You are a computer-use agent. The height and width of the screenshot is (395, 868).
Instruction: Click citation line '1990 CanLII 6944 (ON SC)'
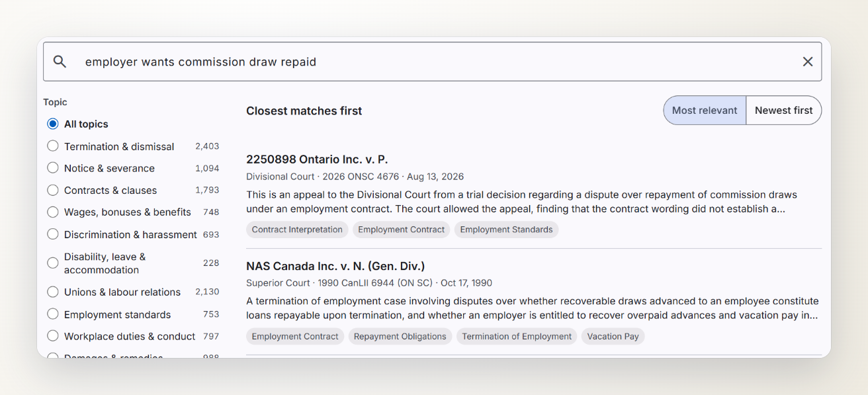click(x=374, y=283)
